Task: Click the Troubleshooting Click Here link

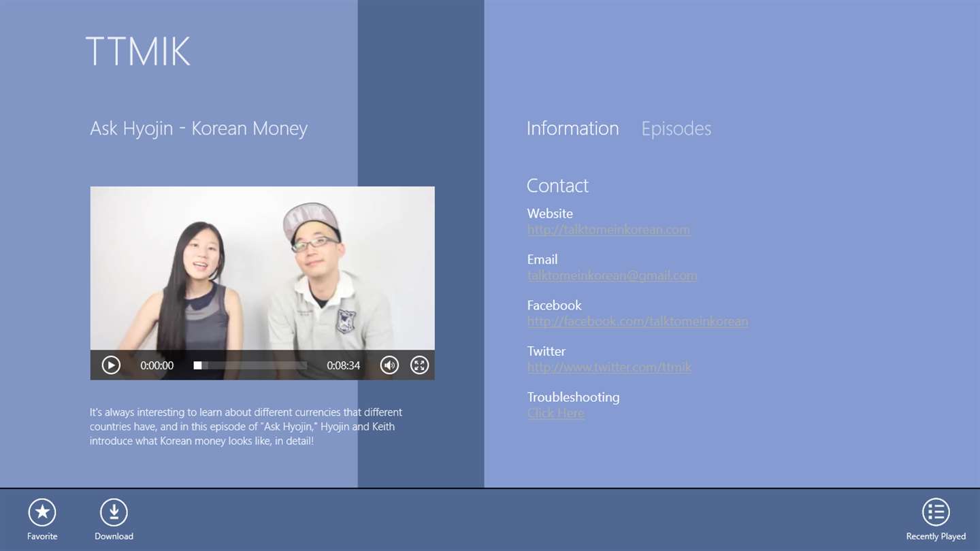Action: pos(555,413)
